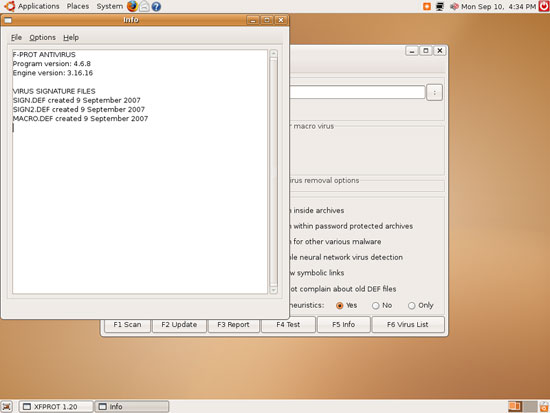Switch to Info taskbar entry
The width and height of the screenshot is (550, 413).
tap(132, 407)
